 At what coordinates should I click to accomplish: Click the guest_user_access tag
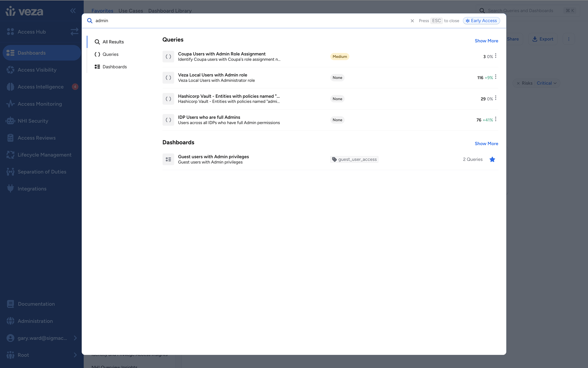(x=354, y=159)
